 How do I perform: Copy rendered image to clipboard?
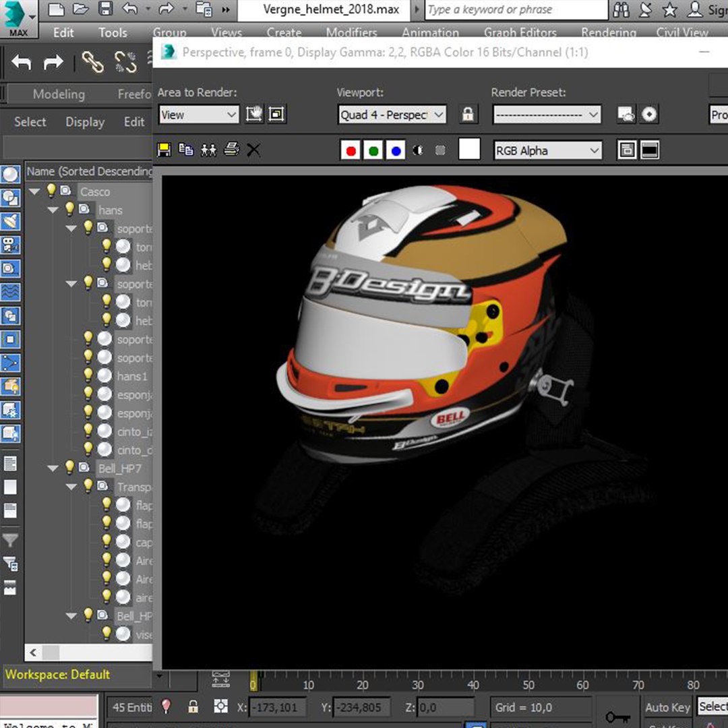[x=186, y=150]
